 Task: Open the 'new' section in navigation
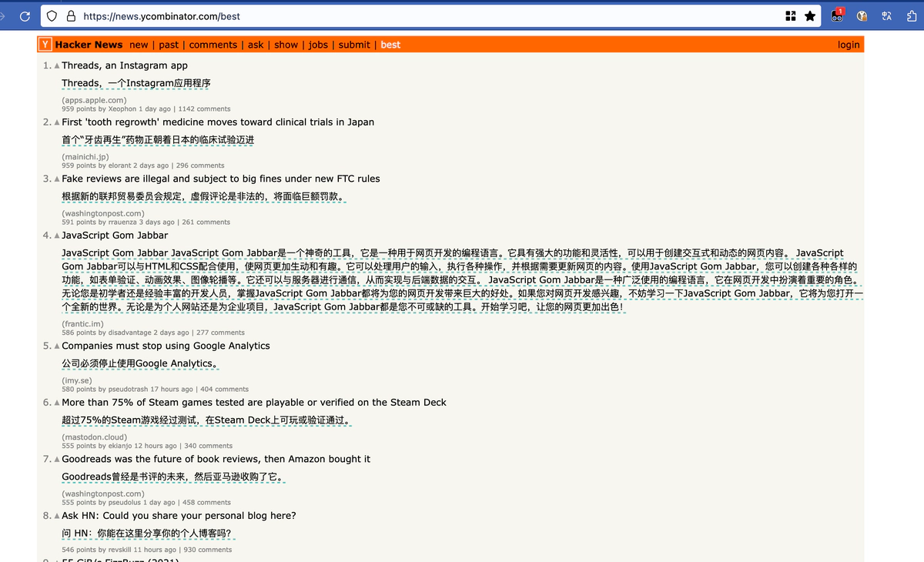click(139, 45)
